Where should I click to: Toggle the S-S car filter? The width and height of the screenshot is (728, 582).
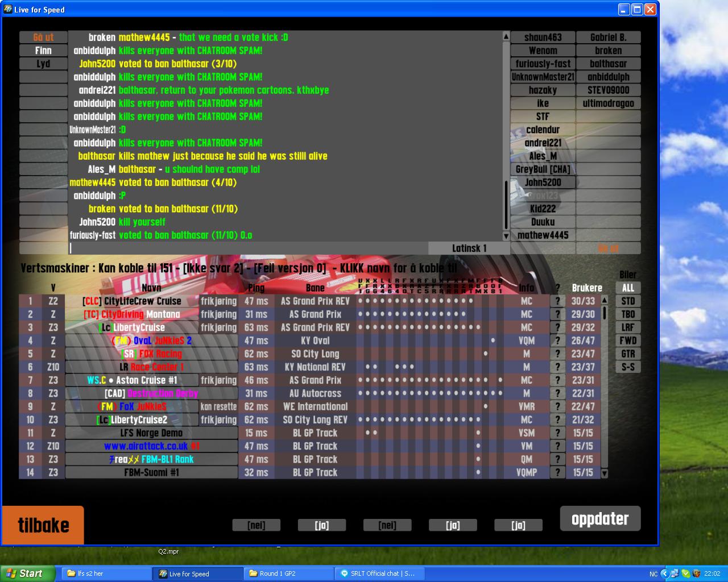628,367
